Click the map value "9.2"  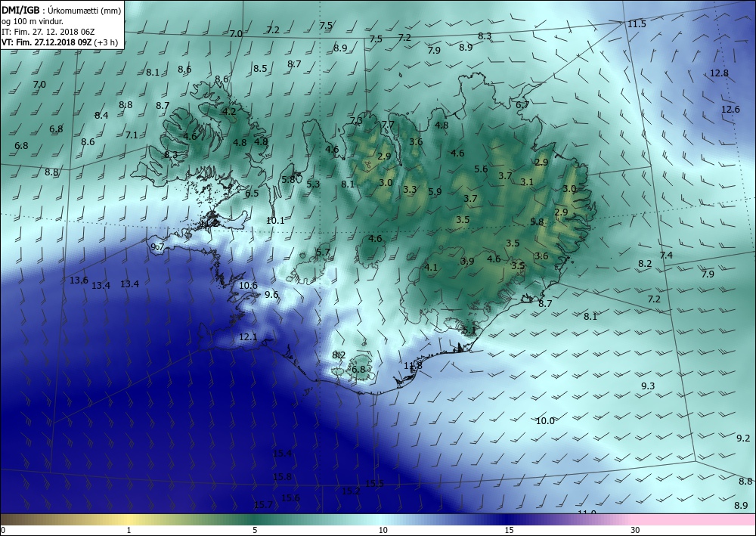pyautogui.click(x=743, y=438)
